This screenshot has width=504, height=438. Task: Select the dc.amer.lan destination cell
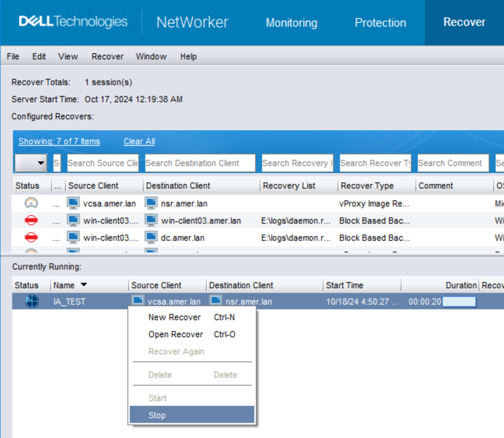coord(182,238)
